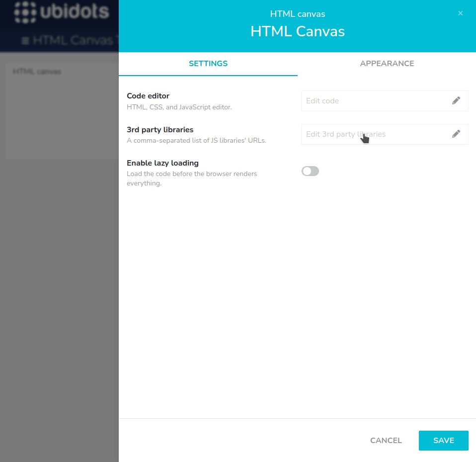Click the pencil icon in Code editor field
The height and width of the screenshot is (462, 476).
click(x=456, y=100)
